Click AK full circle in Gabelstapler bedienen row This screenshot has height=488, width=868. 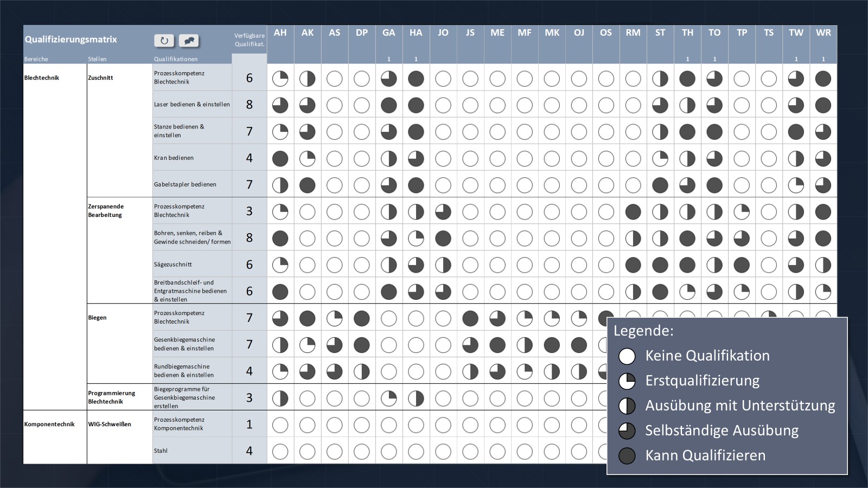coord(307,185)
